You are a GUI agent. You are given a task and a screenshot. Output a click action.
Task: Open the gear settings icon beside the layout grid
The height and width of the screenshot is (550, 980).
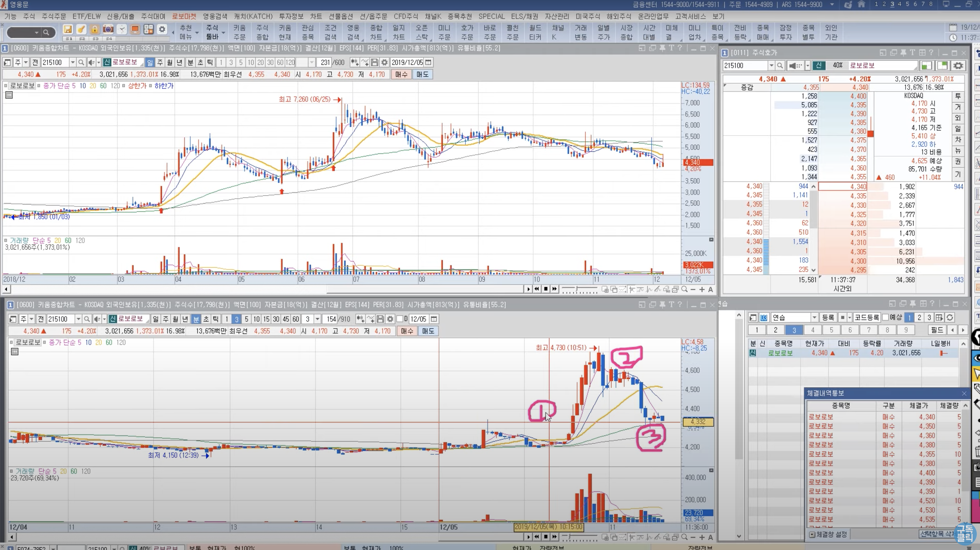(x=162, y=30)
